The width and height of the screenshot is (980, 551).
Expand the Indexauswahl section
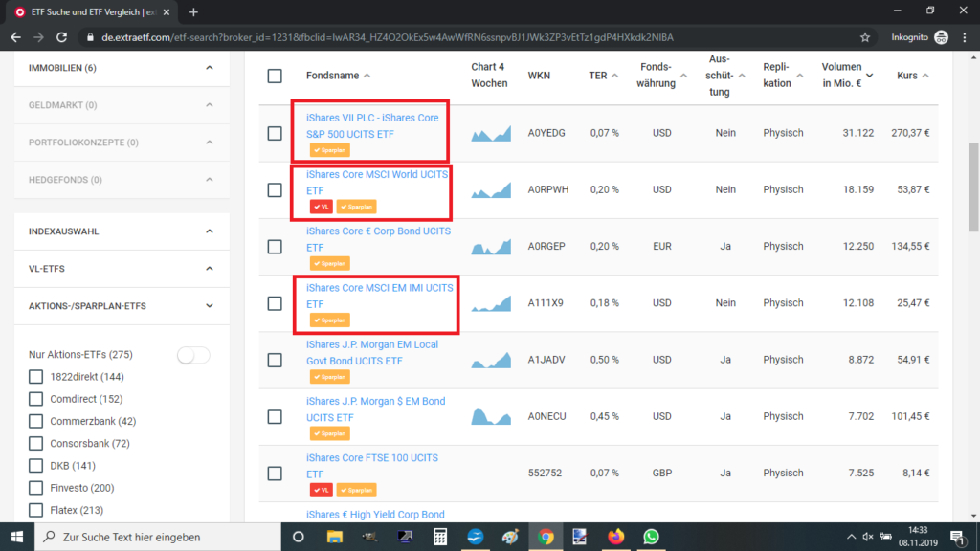(x=122, y=231)
